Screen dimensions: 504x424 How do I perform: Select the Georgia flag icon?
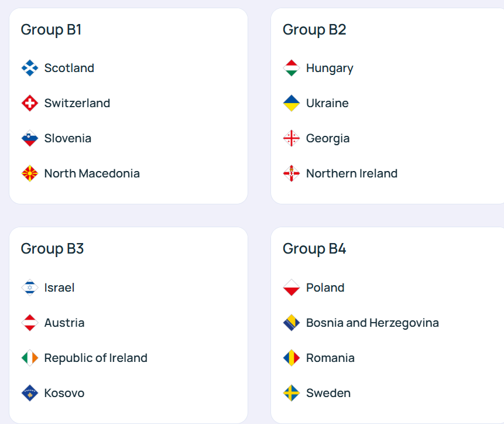point(292,139)
